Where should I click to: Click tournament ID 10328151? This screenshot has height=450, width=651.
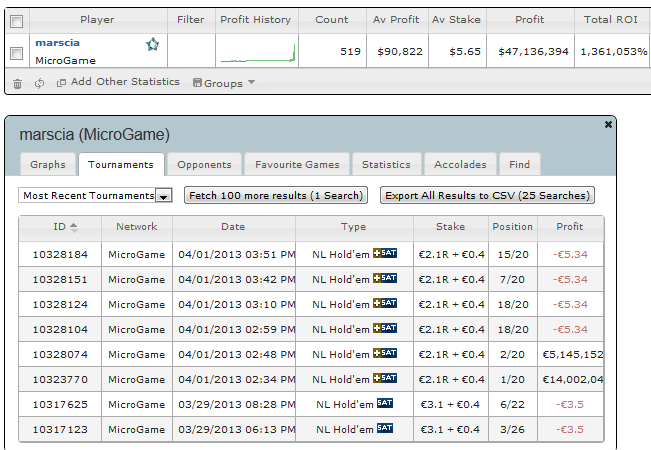tap(60, 279)
